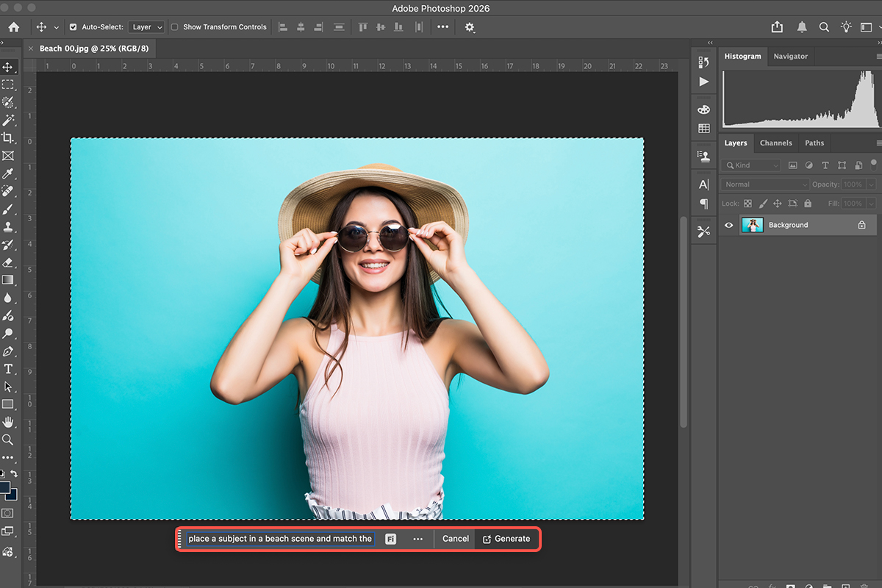Switch to the Navigator tab

tap(790, 56)
